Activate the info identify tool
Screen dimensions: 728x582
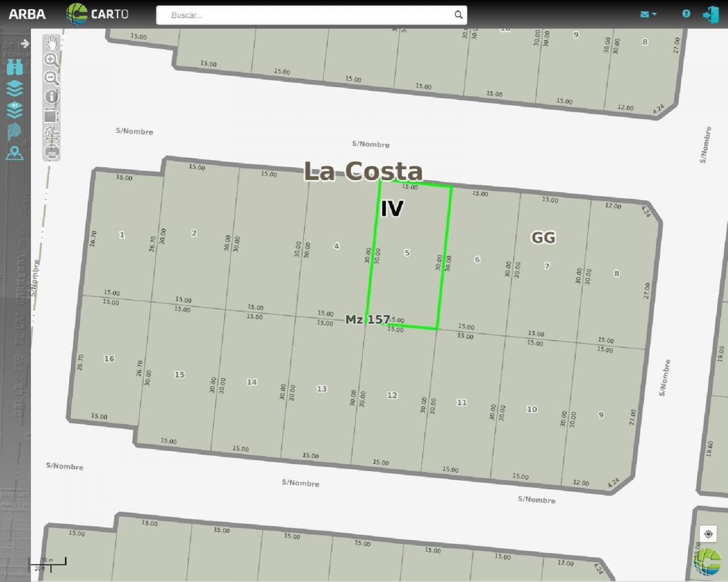click(52, 96)
